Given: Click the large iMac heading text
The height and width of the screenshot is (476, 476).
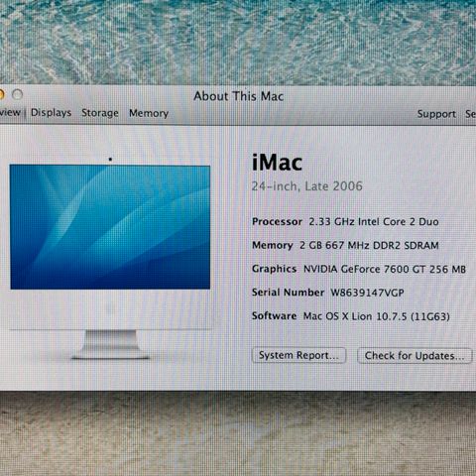Looking at the screenshot, I should pyautogui.click(x=277, y=163).
